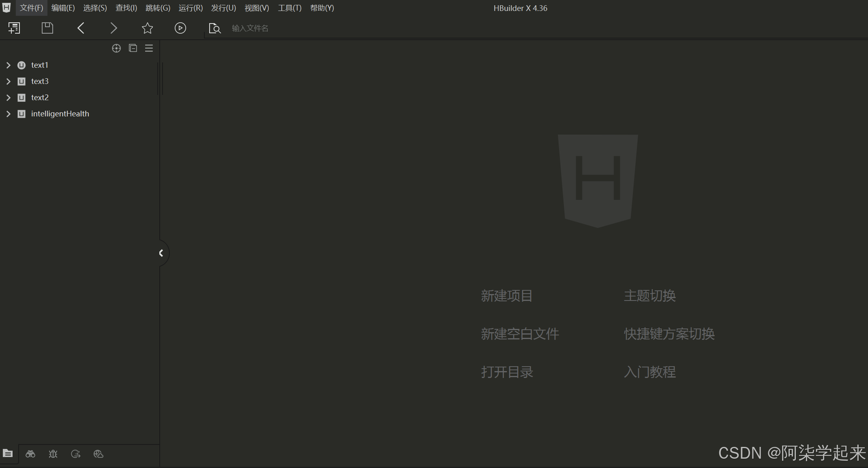Select the text1 project name
The image size is (868, 468).
40,65
